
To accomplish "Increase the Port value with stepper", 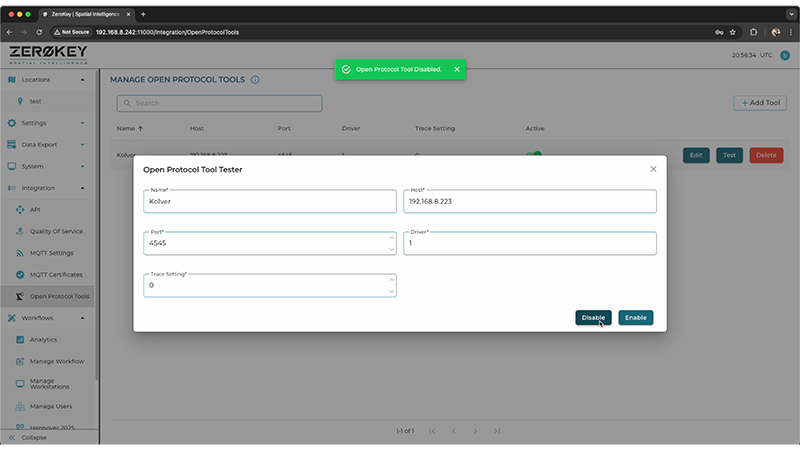I will pyautogui.click(x=391, y=238).
